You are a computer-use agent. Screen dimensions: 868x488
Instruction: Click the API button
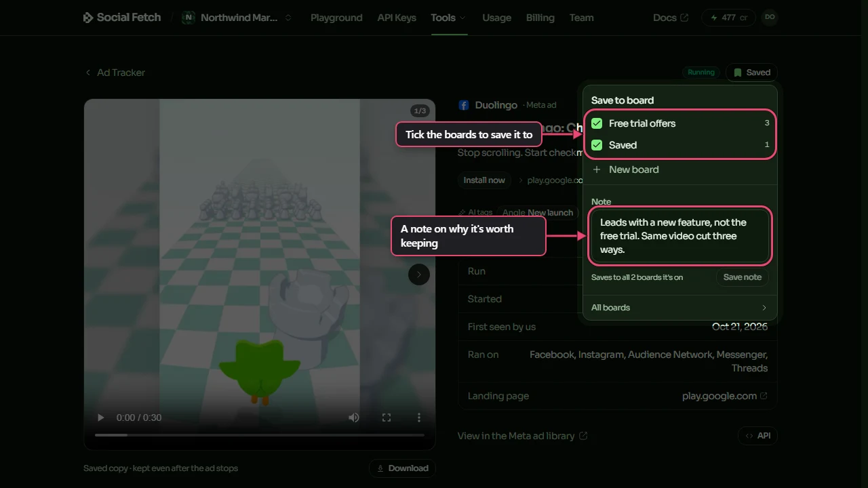[x=757, y=436]
